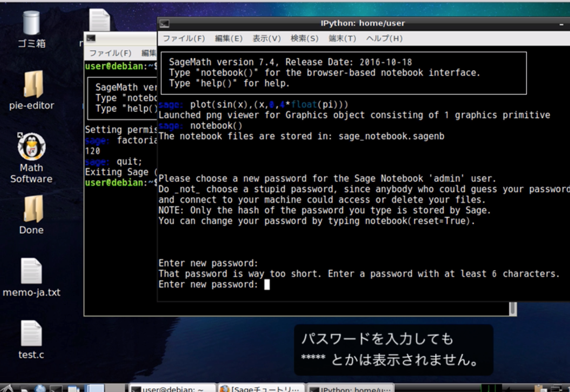Image resolution: width=570 pixels, height=392 pixels.
Task: Minimize the IPython: home/user window
Action: [x=561, y=24]
